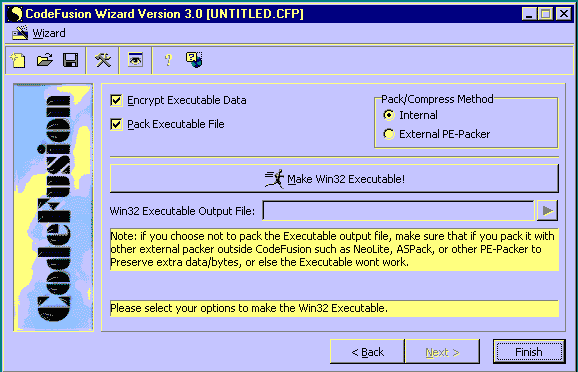
Task: Close the CodeFusion Wizard window
Action: pyautogui.click(x=564, y=14)
